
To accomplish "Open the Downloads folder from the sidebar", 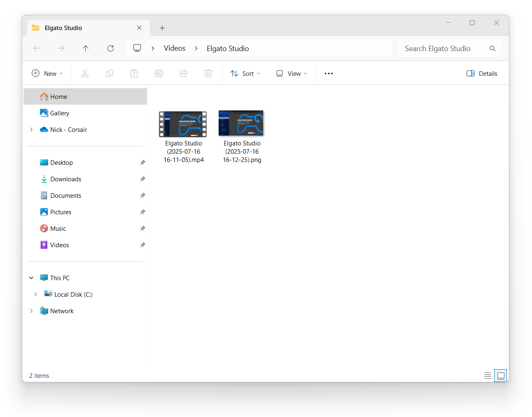I will click(x=65, y=179).
